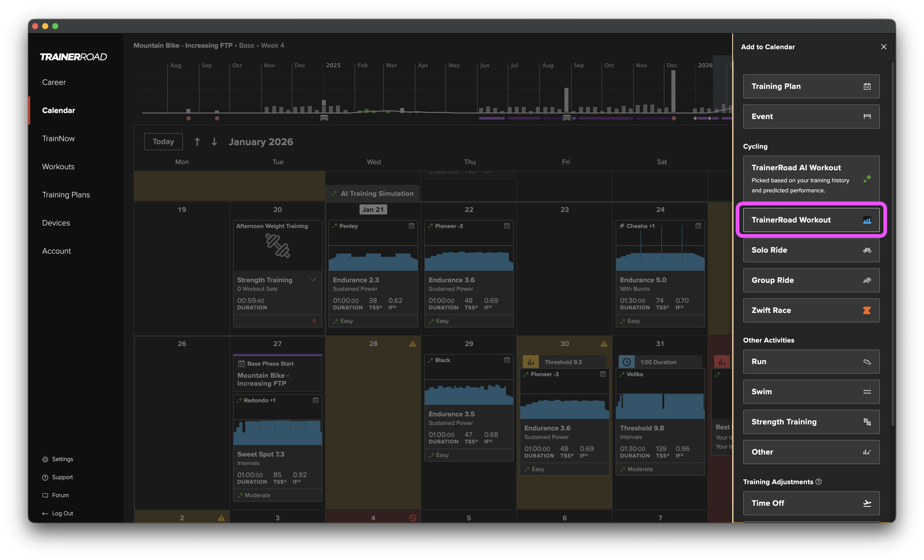The image size is (924, 560).
Task: Click the Other activity chart icon
Action: tap(867, 452)
